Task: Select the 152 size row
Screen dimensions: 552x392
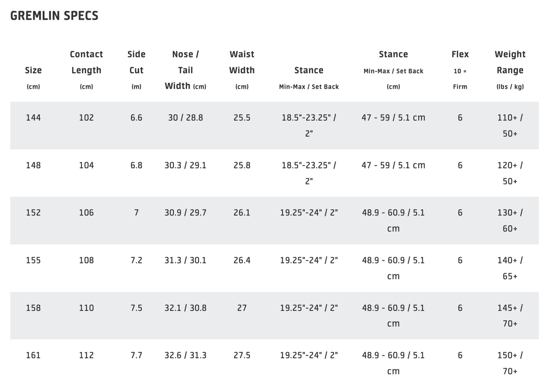Action: click(274, 220)
